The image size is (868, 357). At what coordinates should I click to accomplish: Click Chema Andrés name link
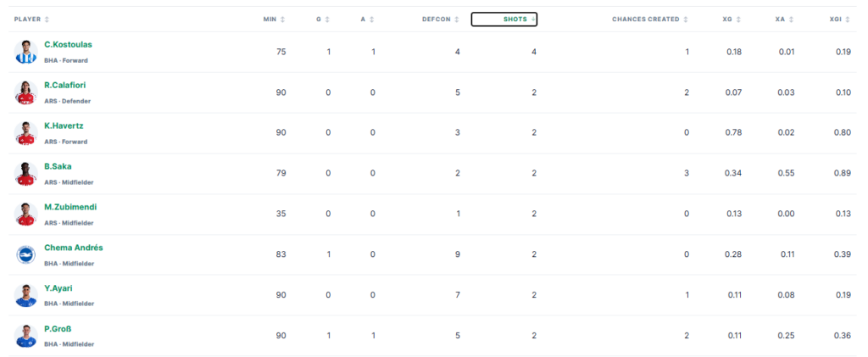coord(74,248)
